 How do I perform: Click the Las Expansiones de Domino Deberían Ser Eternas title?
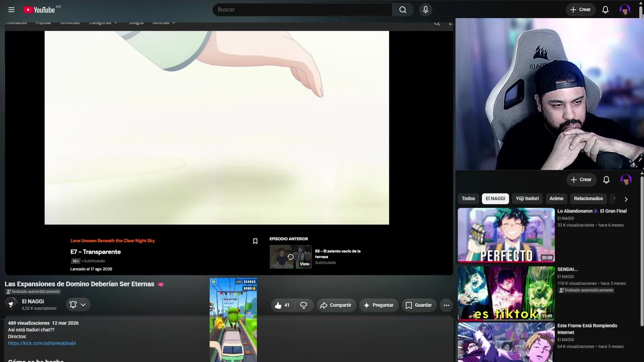tap(79, 284)
